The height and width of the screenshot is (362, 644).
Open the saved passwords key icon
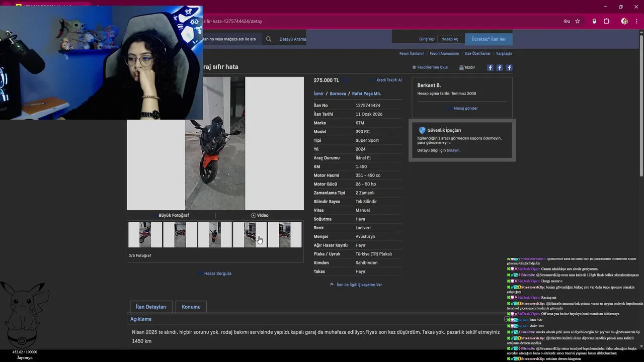(567, 21)
